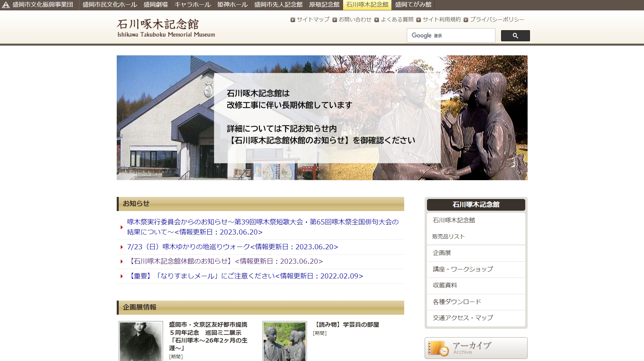
Task: Click the Google search input field
Action: tap(451, 36)
